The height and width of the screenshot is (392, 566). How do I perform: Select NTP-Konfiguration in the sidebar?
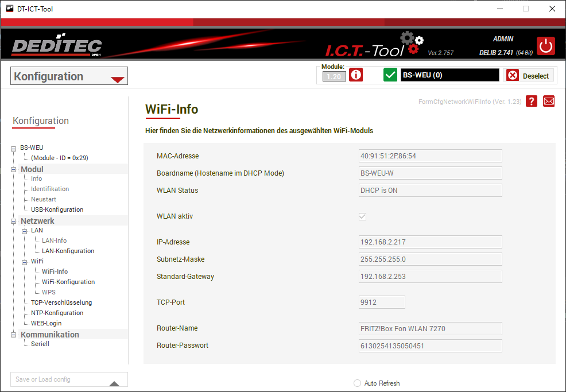(57, 313)
